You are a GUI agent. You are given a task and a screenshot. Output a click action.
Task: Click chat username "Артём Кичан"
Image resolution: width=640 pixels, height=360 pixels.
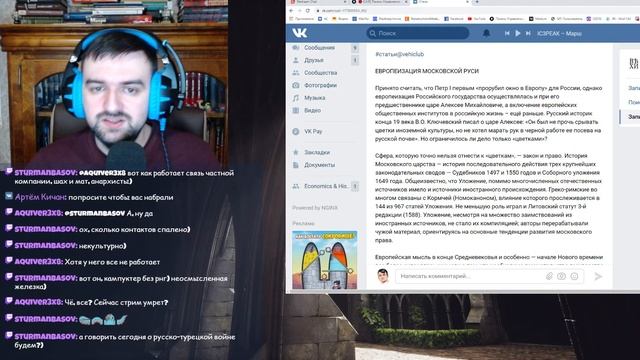coord(40,197)
